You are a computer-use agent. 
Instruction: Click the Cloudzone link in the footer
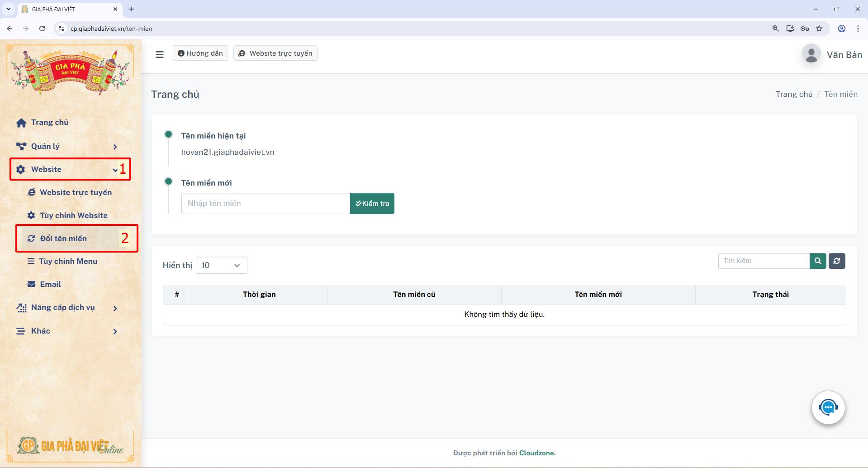(537, 453)
